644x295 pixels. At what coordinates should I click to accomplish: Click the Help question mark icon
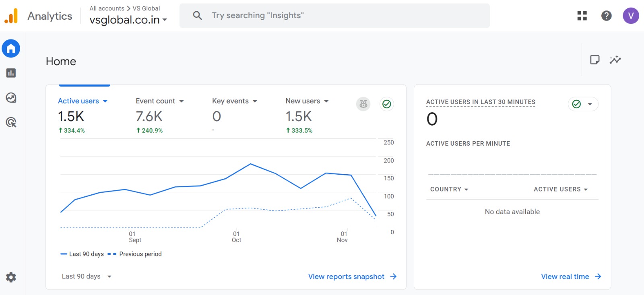[606, 16]
